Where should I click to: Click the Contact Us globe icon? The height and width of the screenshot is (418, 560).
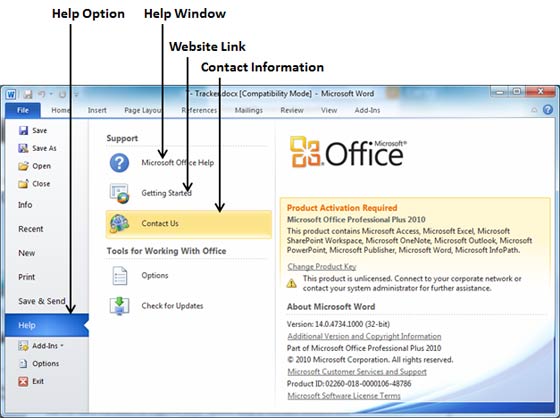119,224
